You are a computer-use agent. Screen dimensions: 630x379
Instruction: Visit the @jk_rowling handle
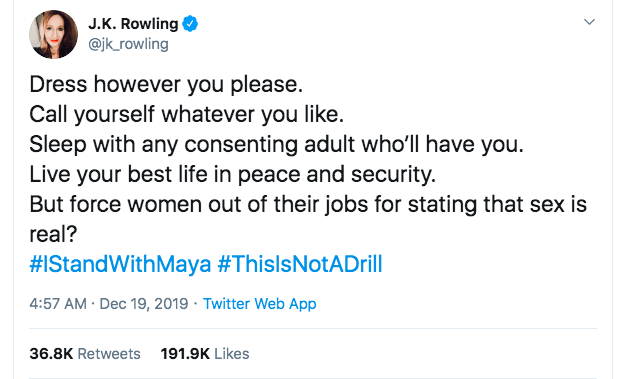(128, 44)
